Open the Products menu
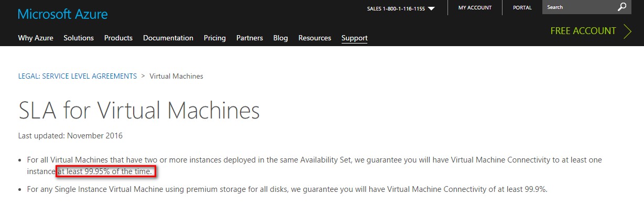Image resolution: width=644 pixels, height=205 pixels. (x=118, y=38)
